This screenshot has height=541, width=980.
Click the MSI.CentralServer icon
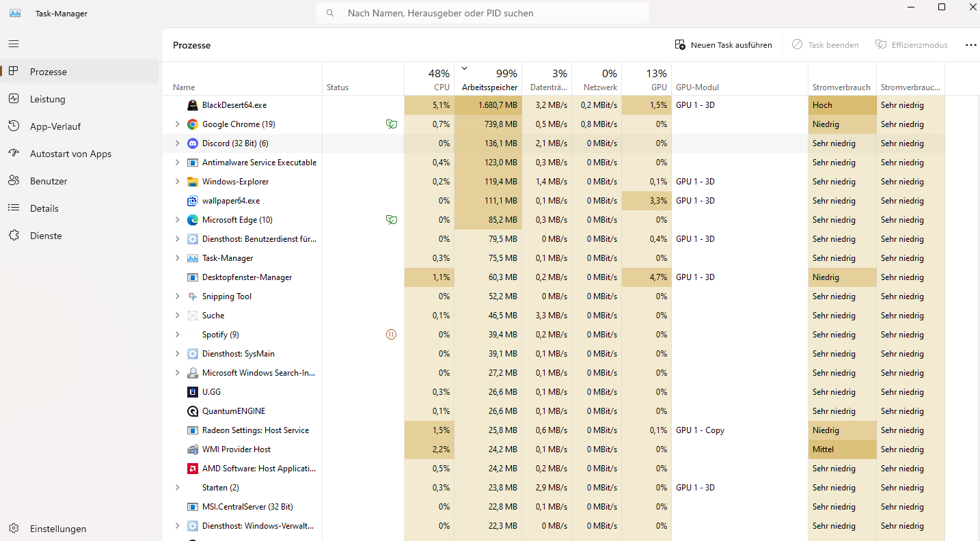coord(193,507)
